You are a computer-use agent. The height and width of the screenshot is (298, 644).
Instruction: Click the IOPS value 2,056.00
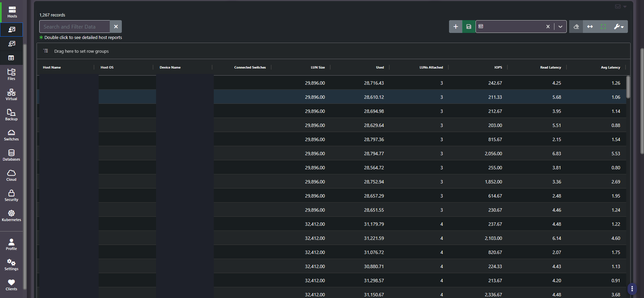pyautogui.click(x=493, y=154)
